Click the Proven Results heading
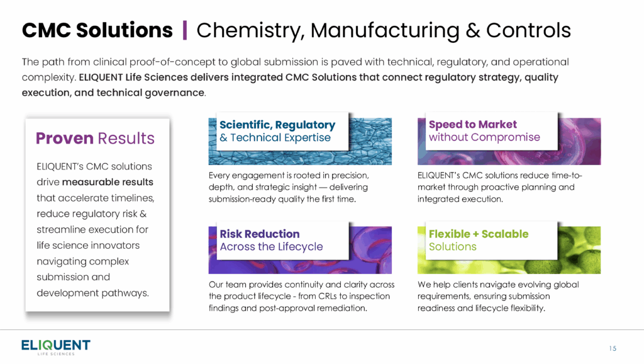The image size is (644, 364). coord(96,138)
